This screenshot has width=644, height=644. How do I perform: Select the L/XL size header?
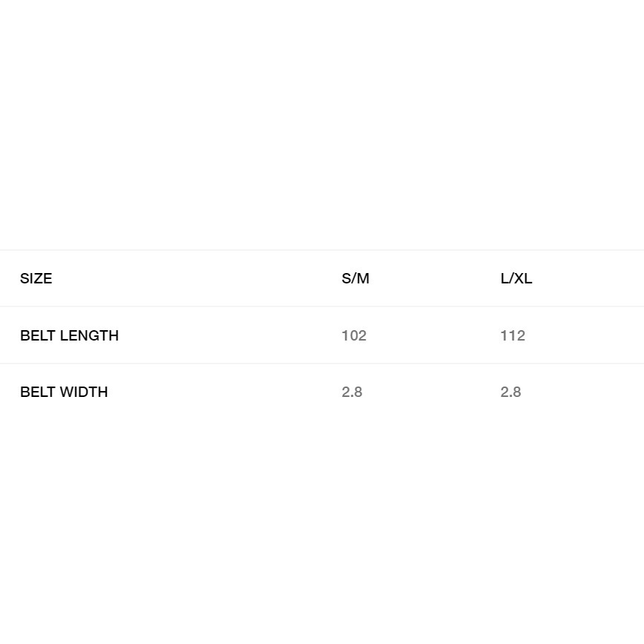tap(516, 278)
